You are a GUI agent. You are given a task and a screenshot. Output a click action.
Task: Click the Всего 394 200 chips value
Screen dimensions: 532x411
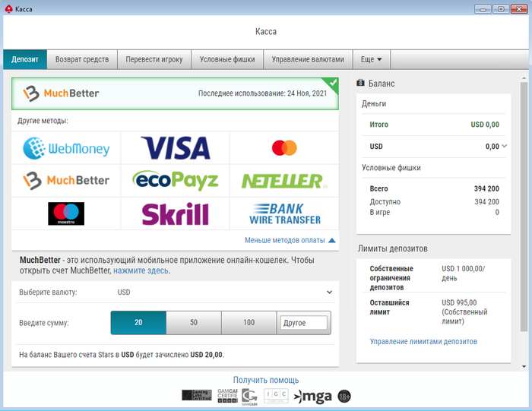pyautogui.click(x=486, y=188)
